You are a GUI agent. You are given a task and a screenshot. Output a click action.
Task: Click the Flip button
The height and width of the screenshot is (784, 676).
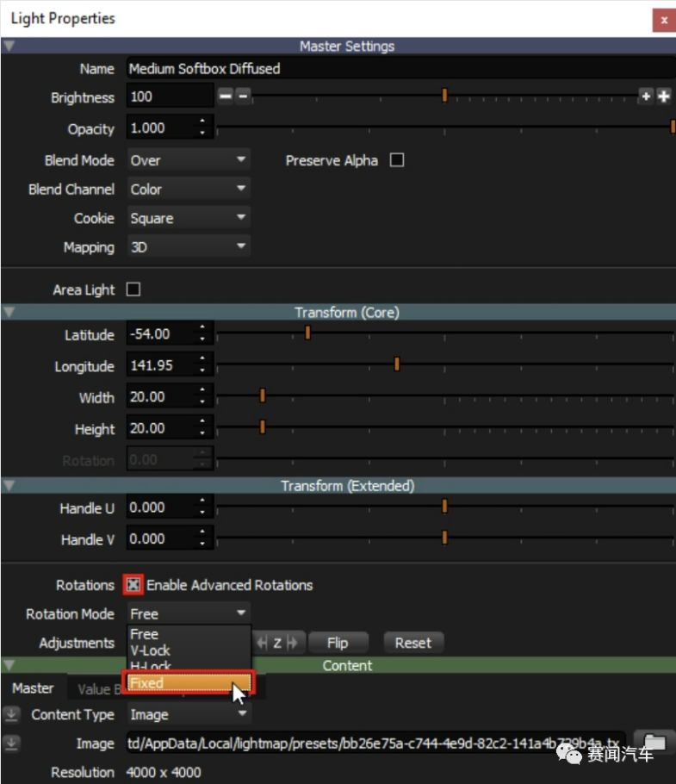[338, 643]
